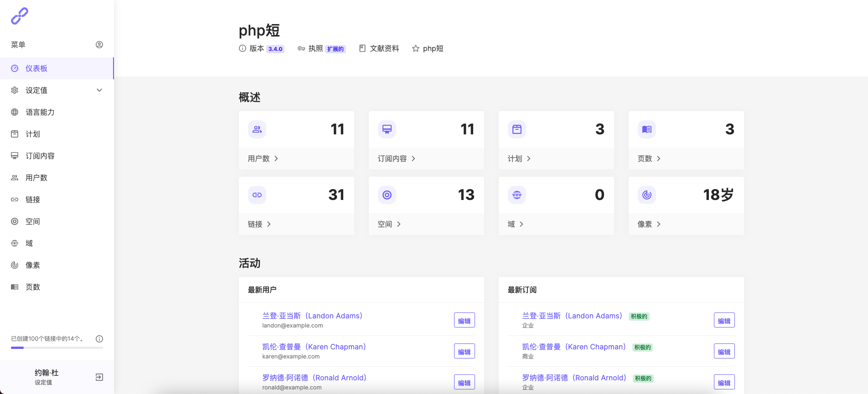This screenshot has height=394, width=868.
Task: Open 凯伦·查普曼 link in 最新订阅
Action: pos(574,347)
